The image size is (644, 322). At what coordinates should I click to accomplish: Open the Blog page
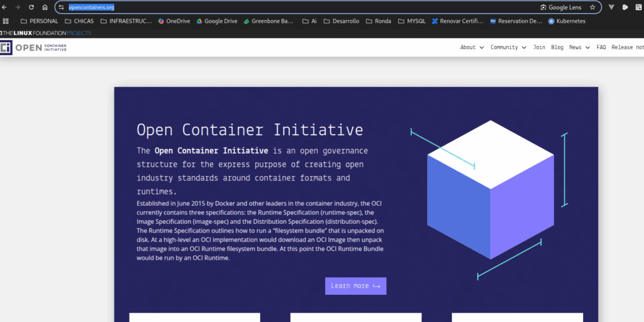point(557,47)
